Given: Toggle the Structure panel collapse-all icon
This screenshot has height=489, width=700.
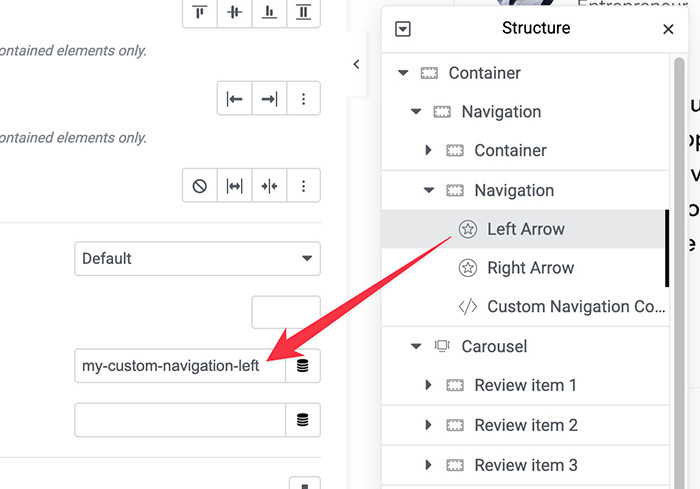Looking at the screenshot, I should (403, 29).
